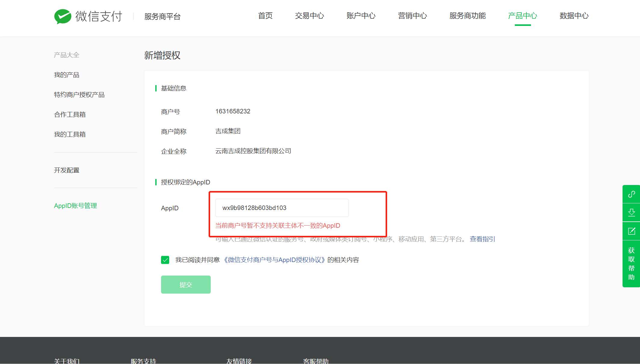Switch to 产品中心 tab
640x364 pixels.
pyautogui.click(x=522, y=16)
